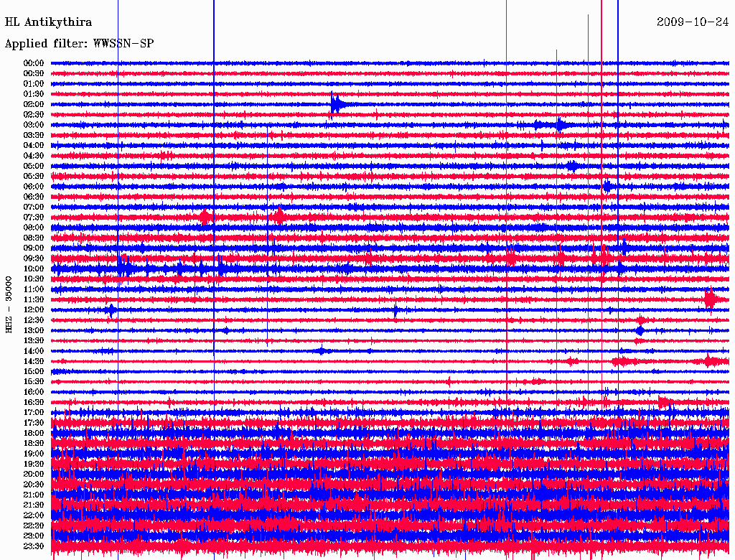Select the 19:00 time row label
Screen dimensions: 735x560
tap(34, 454)
